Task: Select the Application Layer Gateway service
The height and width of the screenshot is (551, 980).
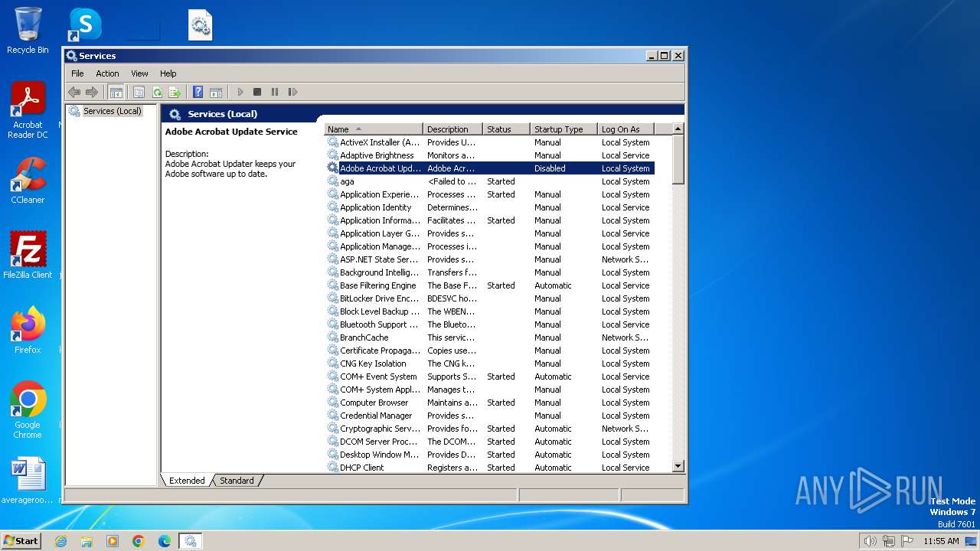Action: click(489, 233)
